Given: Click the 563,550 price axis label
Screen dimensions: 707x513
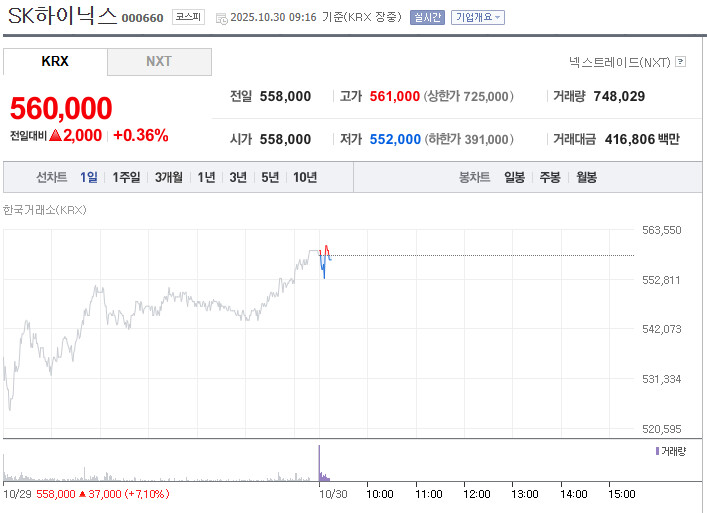Looking at the screenshot, I should (x=661, y=230).
